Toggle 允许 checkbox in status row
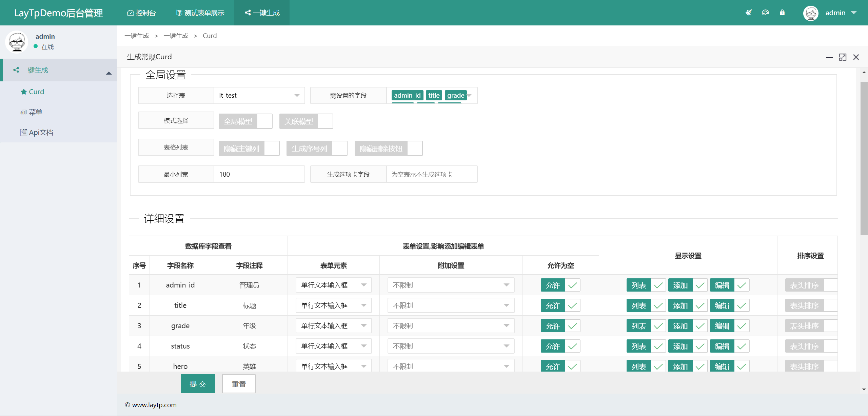Screen dimensions: 868x416 pos(560,346)
